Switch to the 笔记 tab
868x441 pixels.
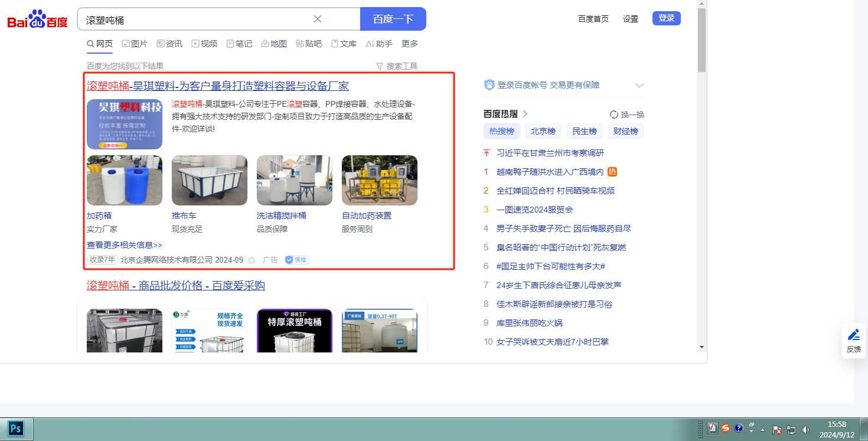tap(239, 44)
